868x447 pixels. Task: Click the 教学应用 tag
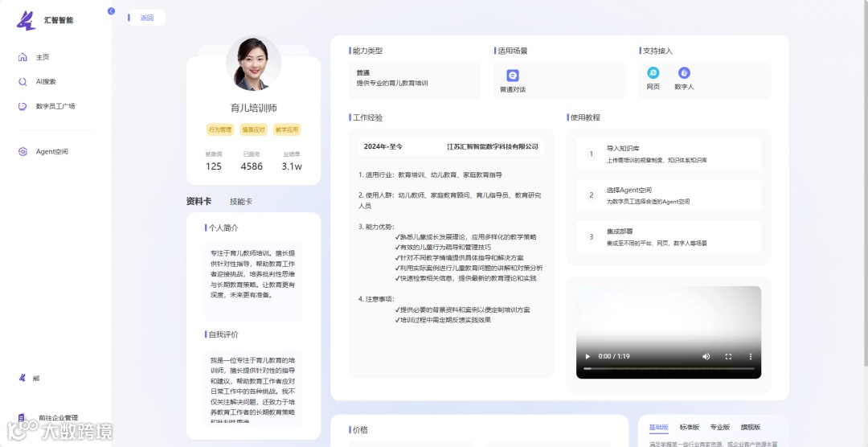(x=287, y=130)
